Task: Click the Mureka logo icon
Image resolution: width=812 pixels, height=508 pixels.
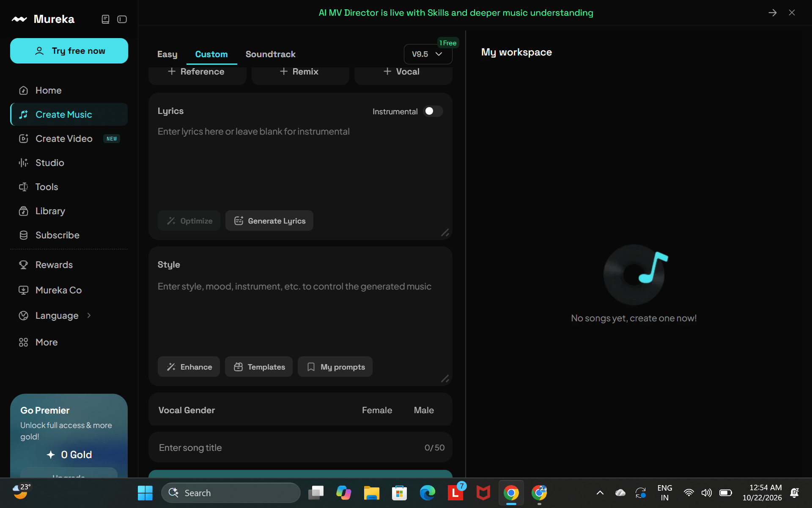Action: click(19, 19)
